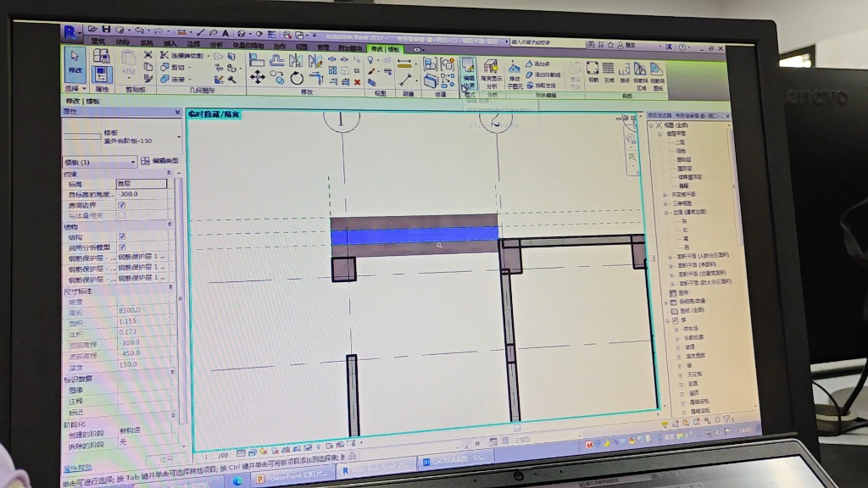
Task: Click the Area reinforcement icon
Action: pos(609,73)
